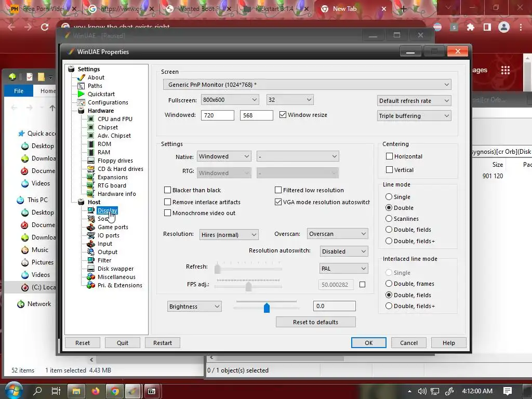Open the Native Windowed mode dropdown
The height and width of the screenshot is (399, 532).
pos(224,156)
